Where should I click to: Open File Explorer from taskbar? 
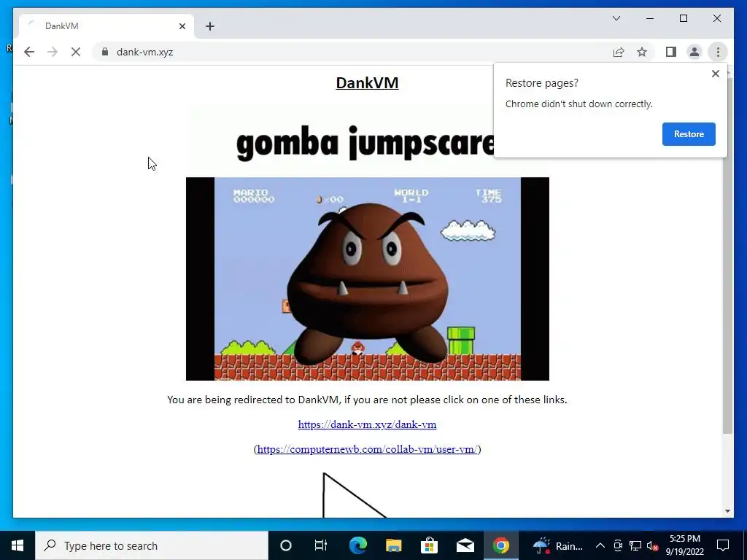point(393,545)
